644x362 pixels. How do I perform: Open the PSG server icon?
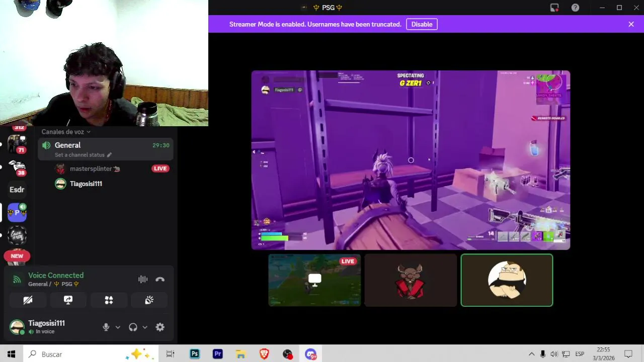pyautogui.click(x=17, y=213)
